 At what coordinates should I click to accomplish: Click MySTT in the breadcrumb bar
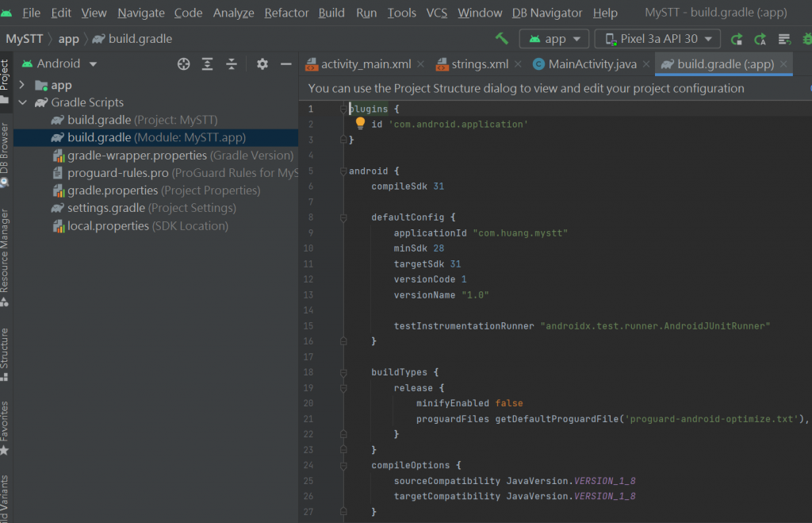[x=24, y=39]
